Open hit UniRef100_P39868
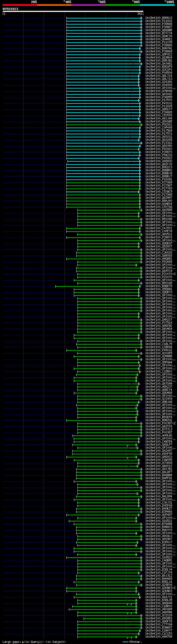 tap(159, 24)
